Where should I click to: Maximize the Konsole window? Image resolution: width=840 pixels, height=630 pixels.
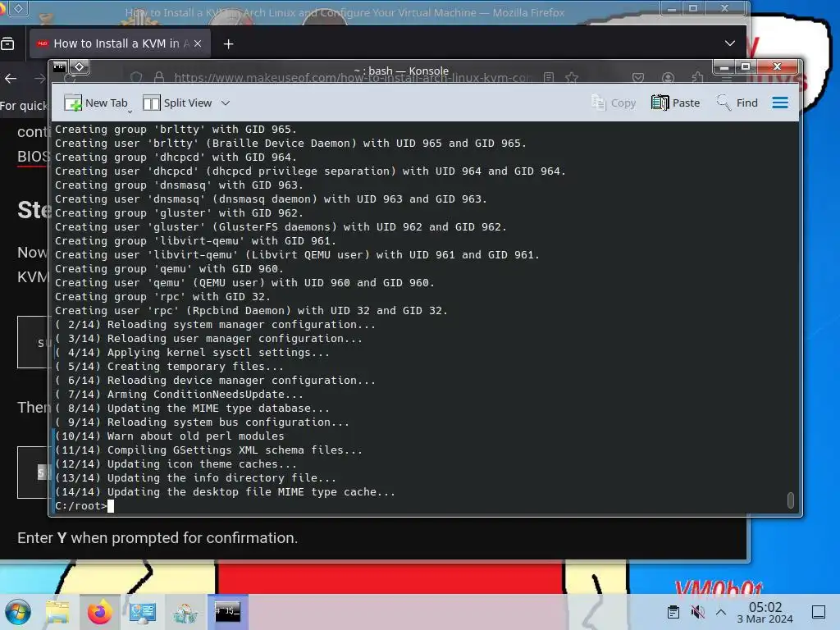pyautogui.click(x=745, y=67)
